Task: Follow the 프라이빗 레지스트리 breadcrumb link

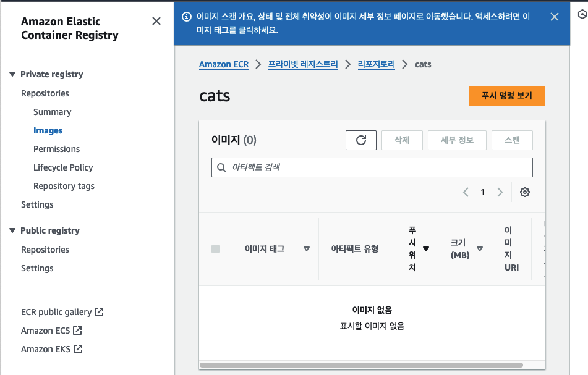Action: 303,64
